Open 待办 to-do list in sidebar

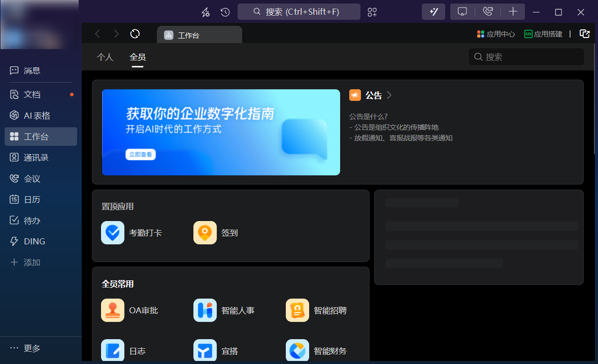coord(41,221)
